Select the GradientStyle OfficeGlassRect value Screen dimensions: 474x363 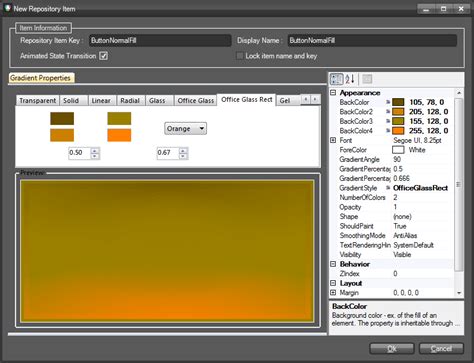[x=420, y=188]
